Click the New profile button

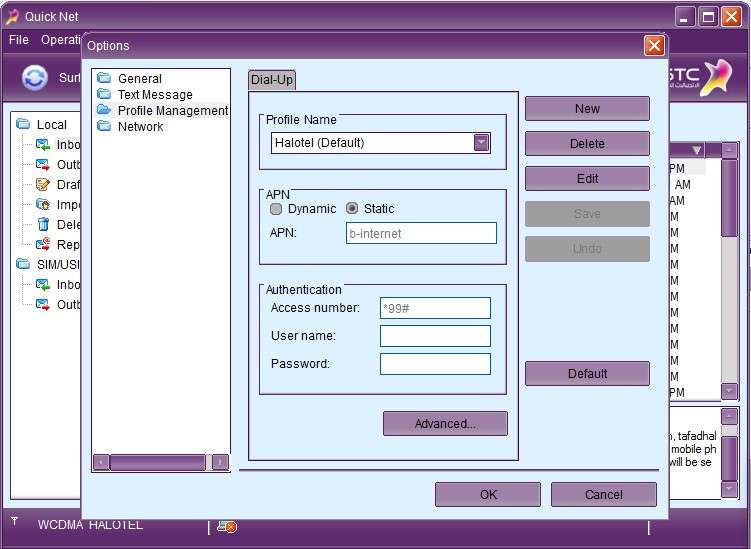point(587,109)
